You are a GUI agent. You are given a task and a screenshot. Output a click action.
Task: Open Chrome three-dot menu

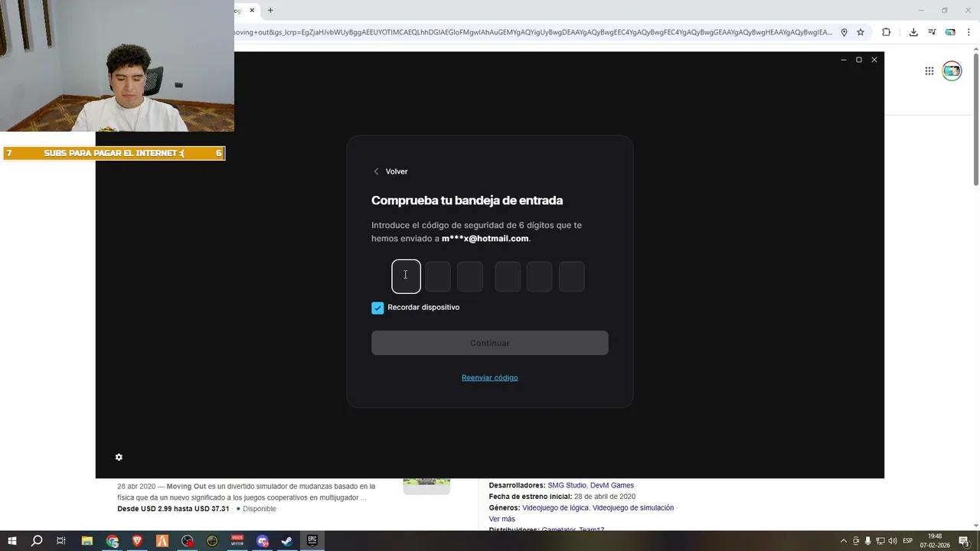coord(968,32)
